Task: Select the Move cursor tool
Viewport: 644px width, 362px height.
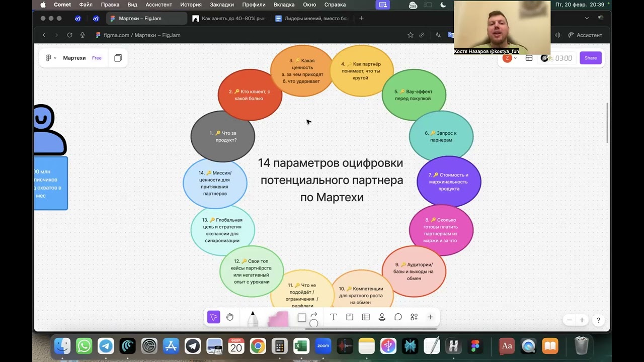Action: (214, 317)
